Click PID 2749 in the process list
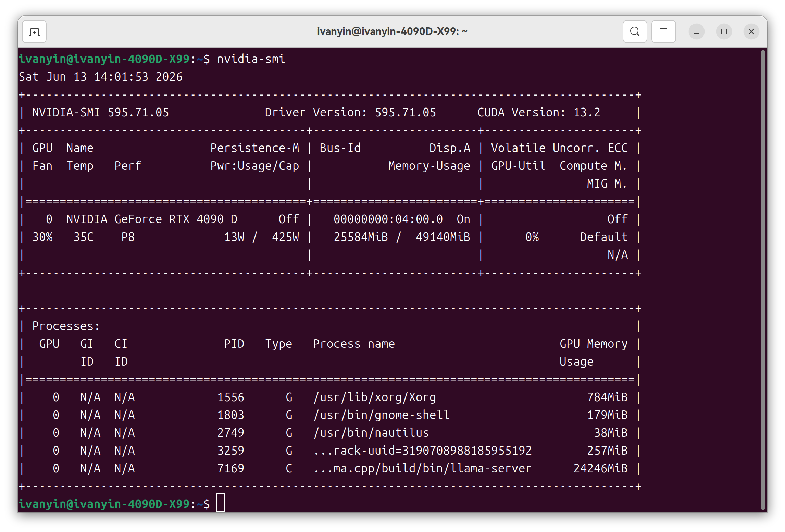Image resolution: width=785 pixels, height=532 pixels. coord(231,433)
